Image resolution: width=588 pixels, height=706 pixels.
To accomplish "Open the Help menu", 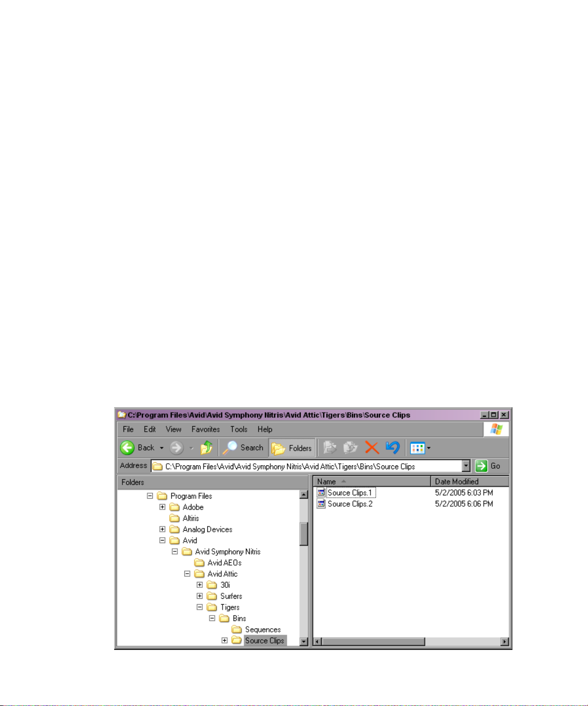I will coord(265,429).
